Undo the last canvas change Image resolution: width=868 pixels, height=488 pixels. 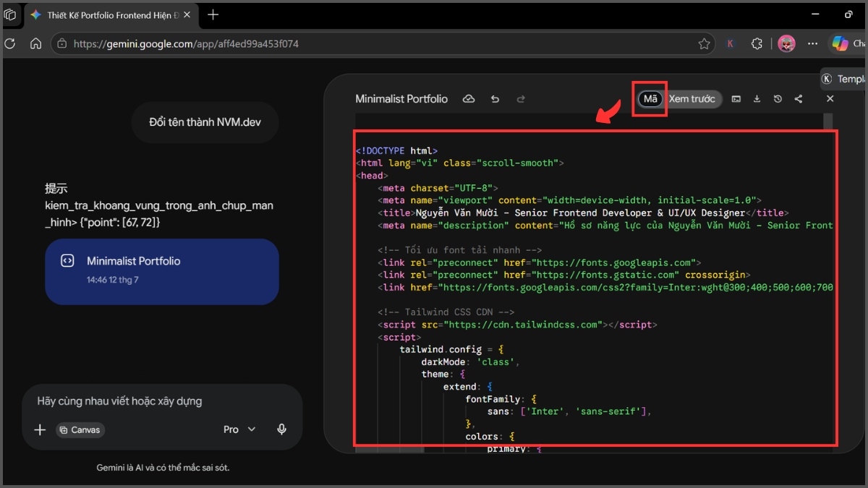click(x=495, y=99)
